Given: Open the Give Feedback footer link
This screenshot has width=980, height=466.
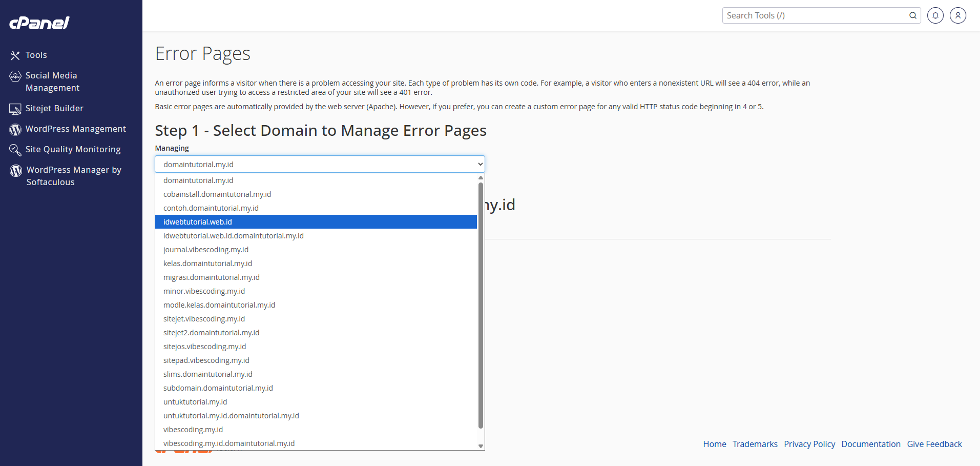Looking at the screenshot, I should point(934,444).
